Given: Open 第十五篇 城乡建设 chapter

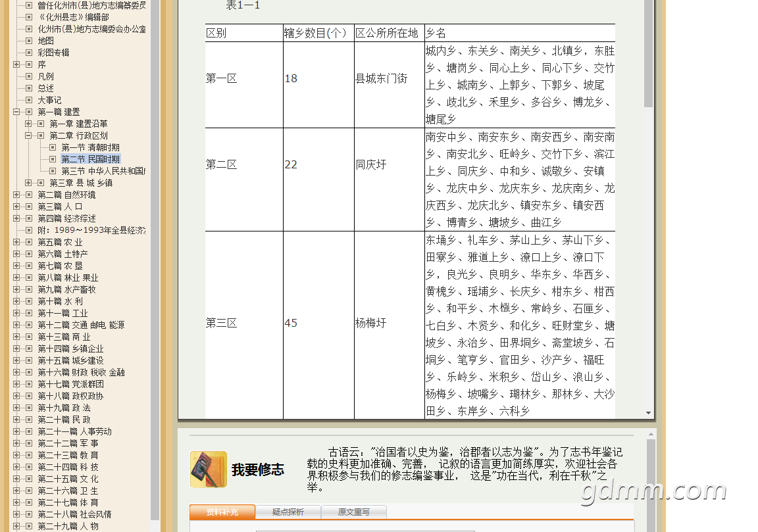Looking at the screenshot, I should tap(70, 360).
